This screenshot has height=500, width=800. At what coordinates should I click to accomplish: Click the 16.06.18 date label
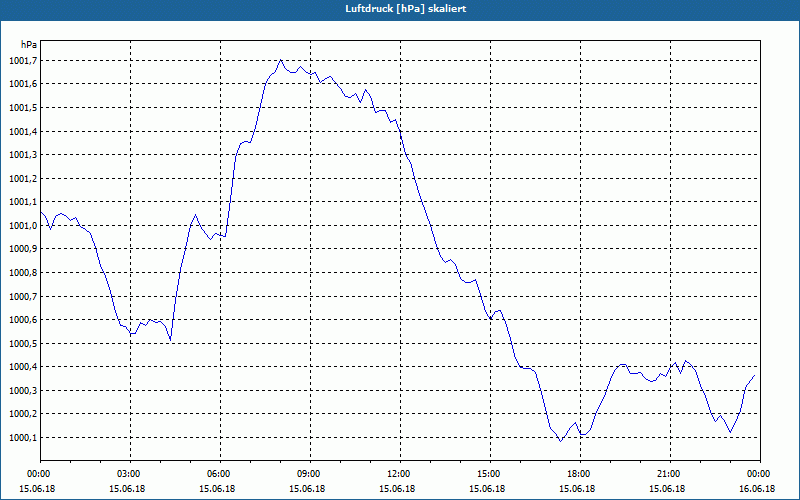click(x=757, y=489)
